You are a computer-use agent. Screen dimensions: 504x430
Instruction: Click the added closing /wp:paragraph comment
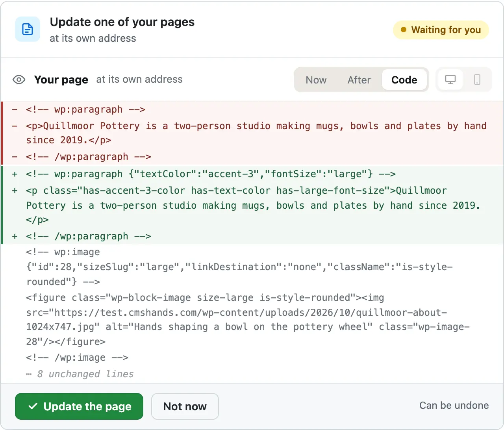click(252, 236)
